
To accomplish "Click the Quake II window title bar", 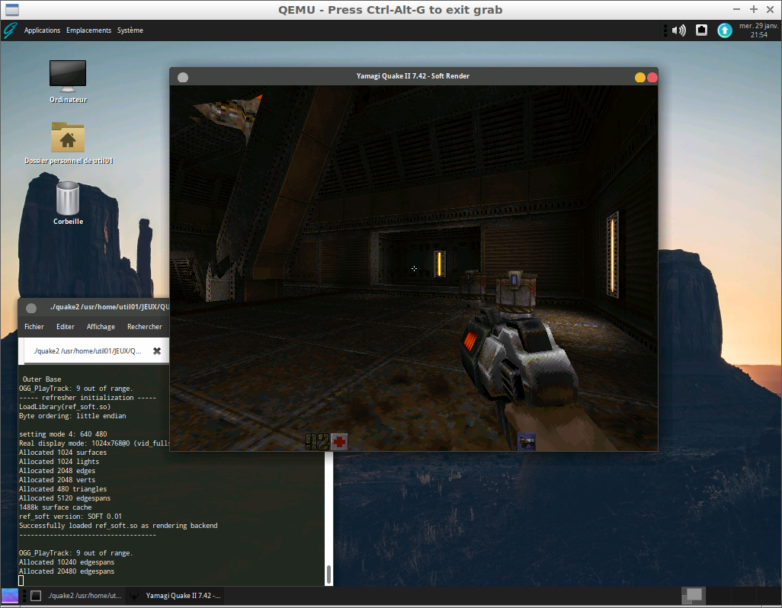I will click(x=413, y=76).
